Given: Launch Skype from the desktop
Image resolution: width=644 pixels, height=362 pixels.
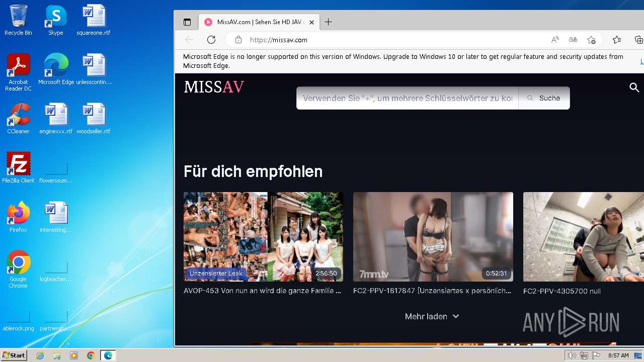Looking at the screenshot, I should 56,20.
